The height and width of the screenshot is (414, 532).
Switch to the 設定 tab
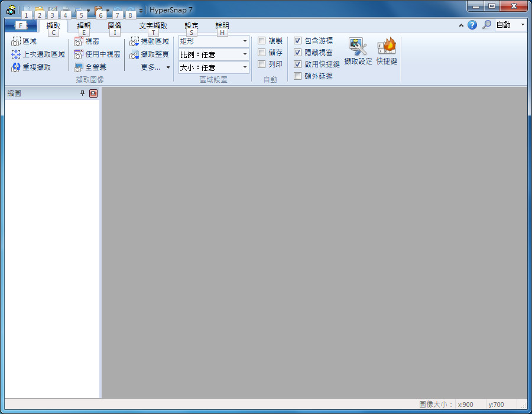coord(192,26)
